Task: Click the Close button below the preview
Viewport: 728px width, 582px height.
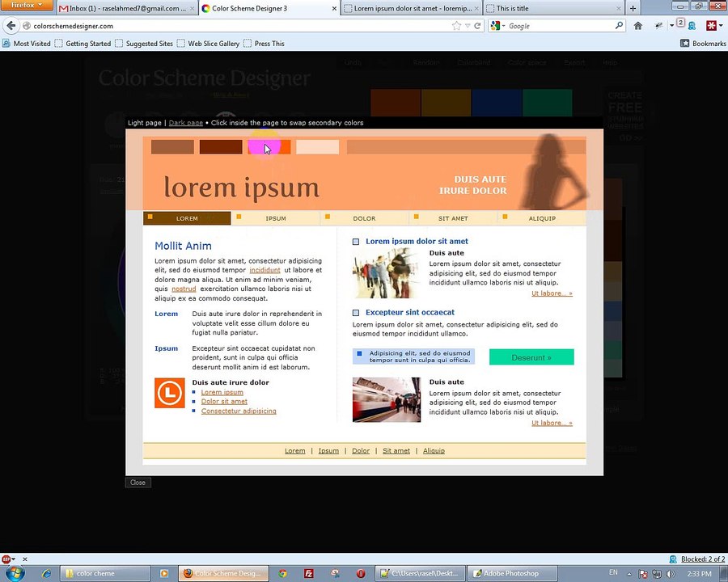Action: 138,483
